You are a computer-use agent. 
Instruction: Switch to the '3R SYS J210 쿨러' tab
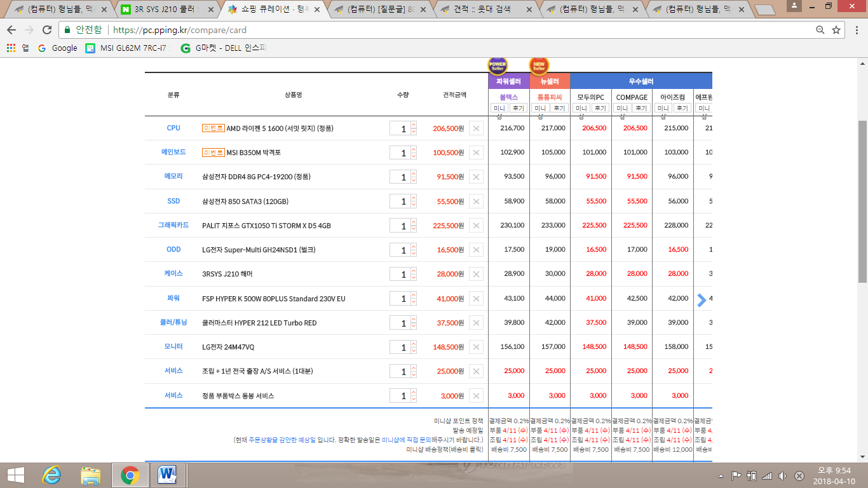[x=168, y=10]
